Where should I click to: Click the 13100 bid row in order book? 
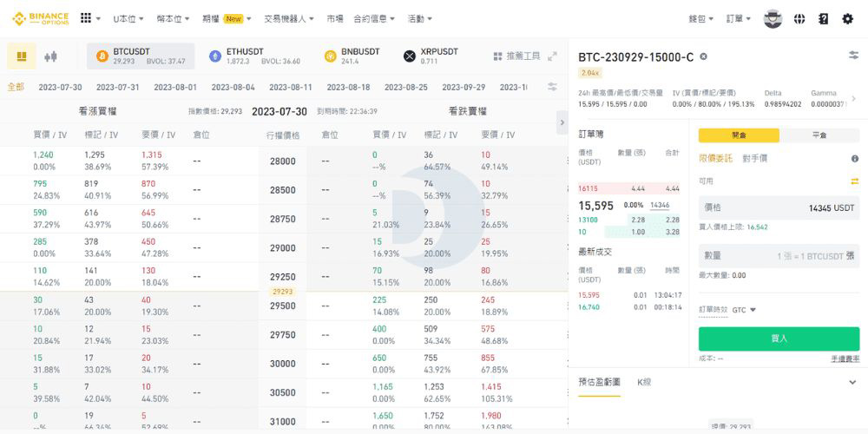tap(628, 220)
